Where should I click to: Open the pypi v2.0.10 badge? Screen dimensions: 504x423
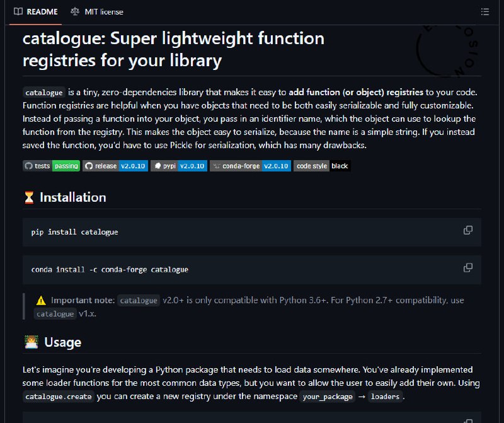[x=179, y=166]
